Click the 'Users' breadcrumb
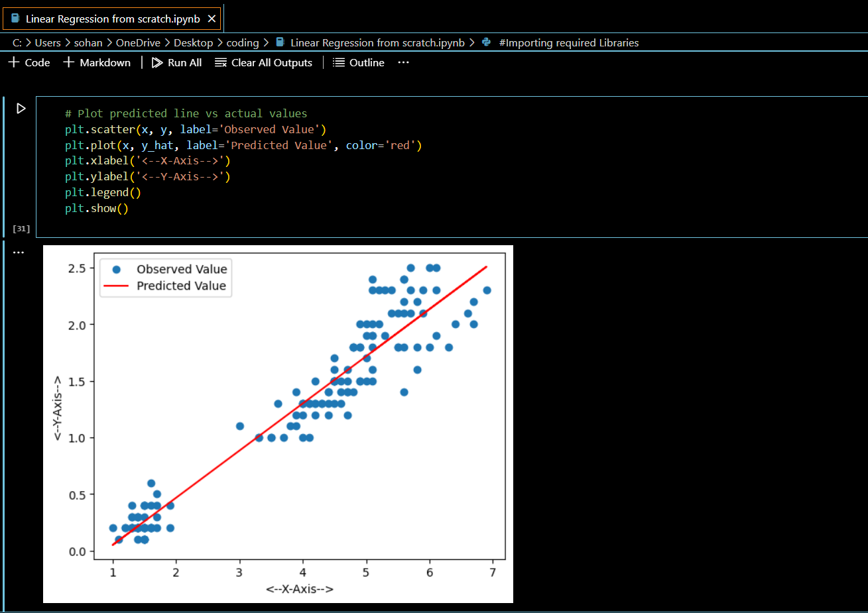Image resolution: width=868 pixels, height=613 pixels. (48, 42)
